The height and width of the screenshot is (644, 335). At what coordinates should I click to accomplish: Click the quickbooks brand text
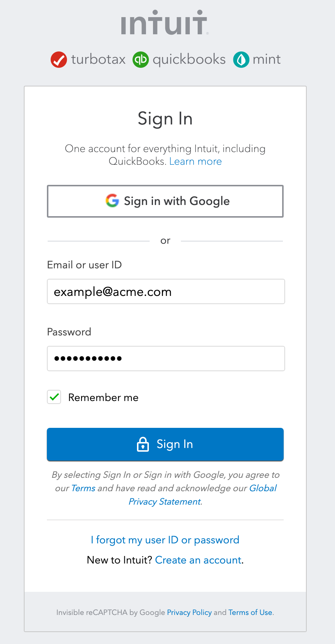(x=189, y=60)
